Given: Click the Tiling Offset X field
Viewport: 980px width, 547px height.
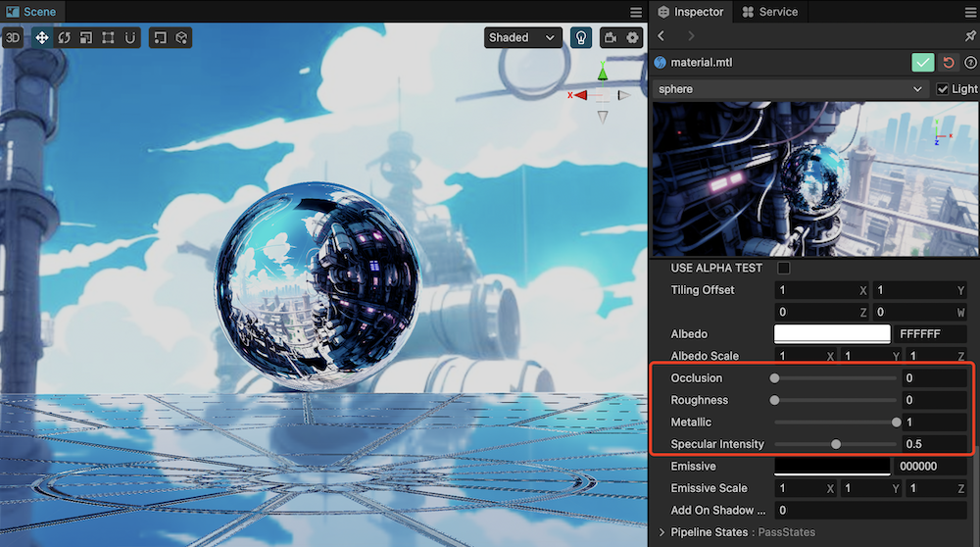Looking at the screenshot, I should pos(821,290).
